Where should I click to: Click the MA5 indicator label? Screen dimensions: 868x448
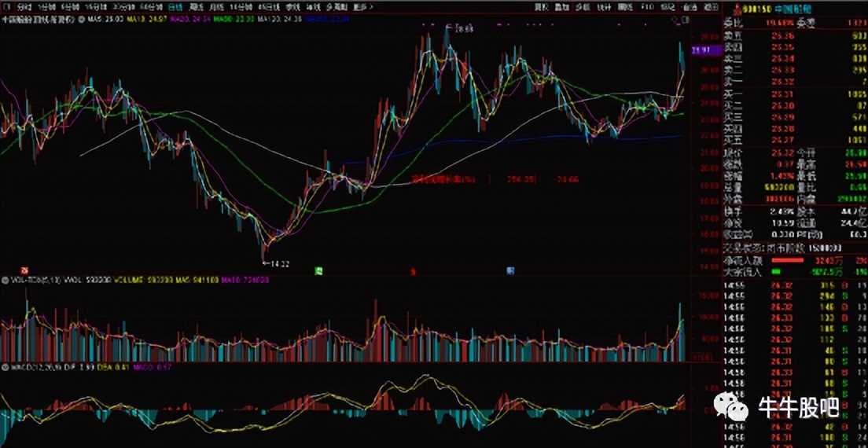pyautogui.click(x=105, y=20)
